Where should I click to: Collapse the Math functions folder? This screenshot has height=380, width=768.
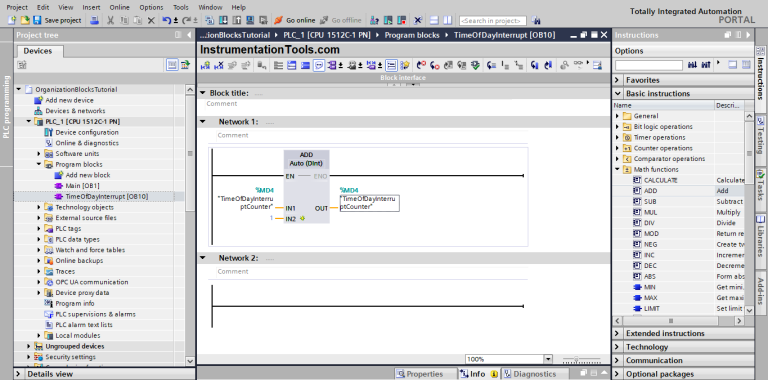[x=617, y=169]
